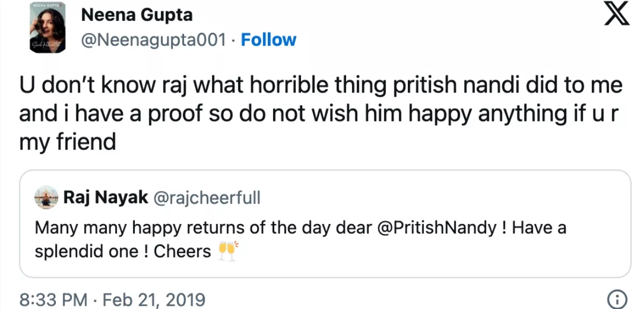The width and height of the screenshot is (644, 309).
Task: Open the Neena Gupta display name
Action: (136, 15)
